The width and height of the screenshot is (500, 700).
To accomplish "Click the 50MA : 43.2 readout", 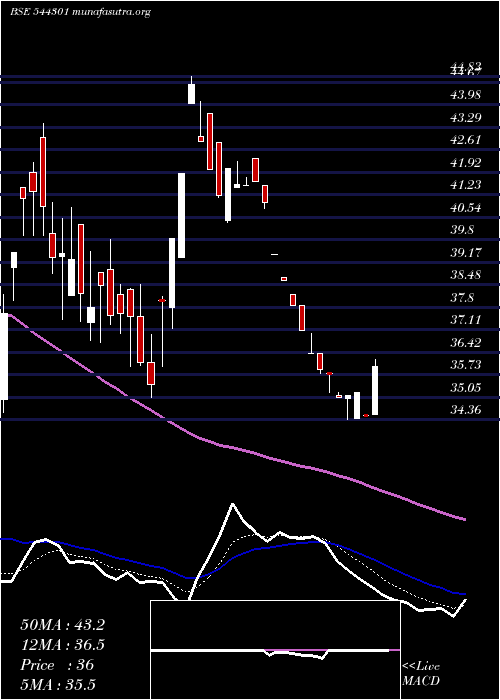I will (62, 625).
